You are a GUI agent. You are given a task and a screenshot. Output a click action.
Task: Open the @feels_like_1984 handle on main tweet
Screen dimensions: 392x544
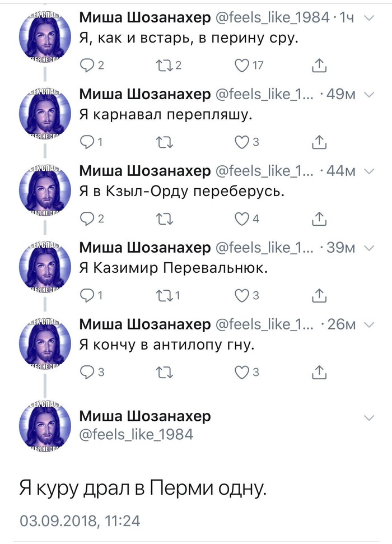click(136, 434)
